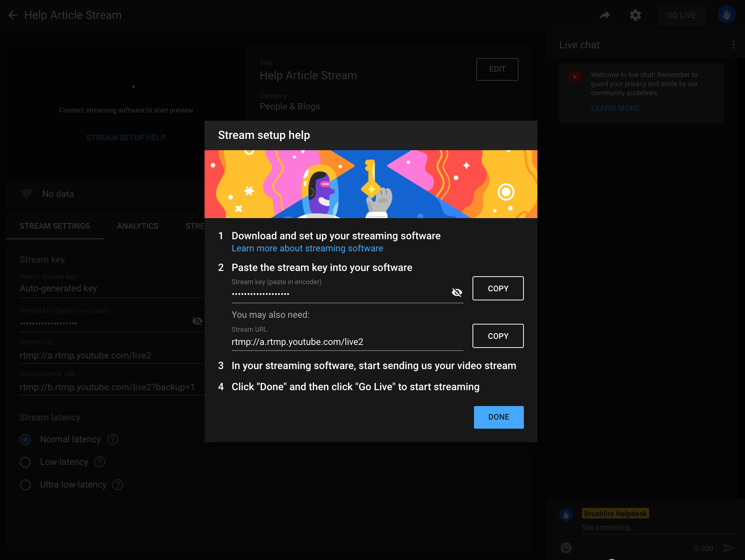The width and height of the screenshot is (745, 560).
Task: Click 'Stream latency' heading
Action: 50,417
